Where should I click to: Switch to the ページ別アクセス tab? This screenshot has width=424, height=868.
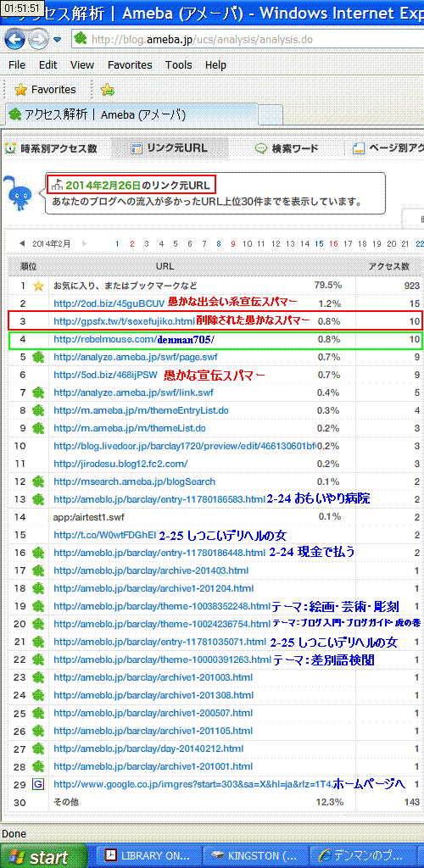[388, 148]
